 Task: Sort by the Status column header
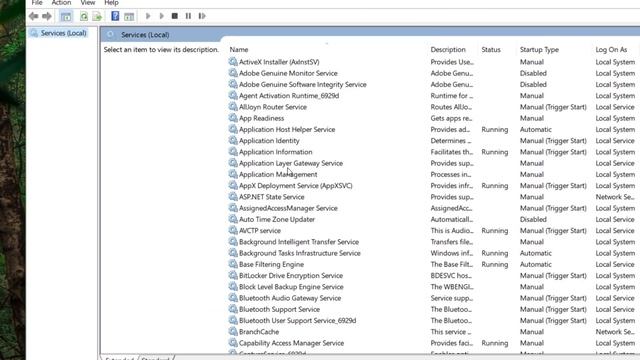pyautogui.click(x=491, y=49)
